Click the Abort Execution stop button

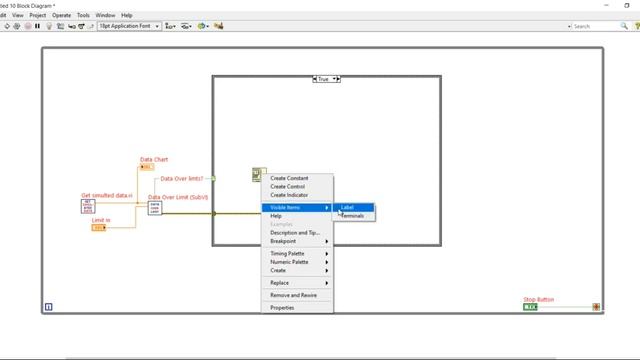(28, 26)
